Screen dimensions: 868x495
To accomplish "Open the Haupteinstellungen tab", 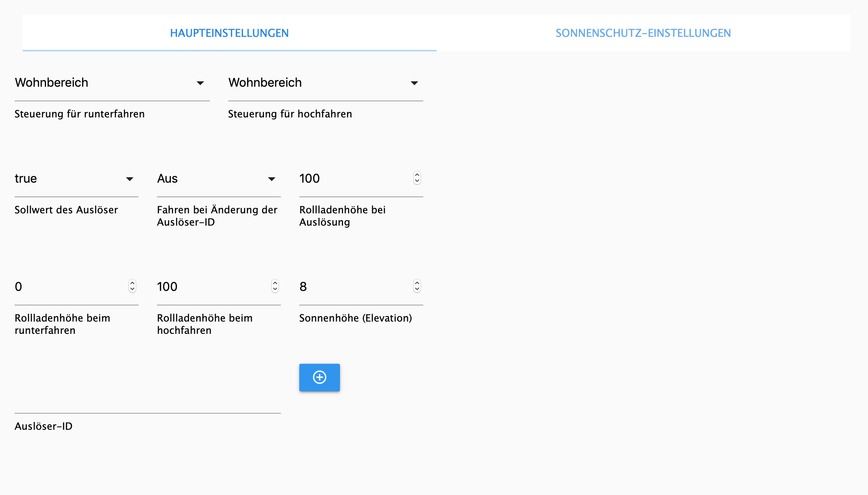I will click(x=229, y=33).
